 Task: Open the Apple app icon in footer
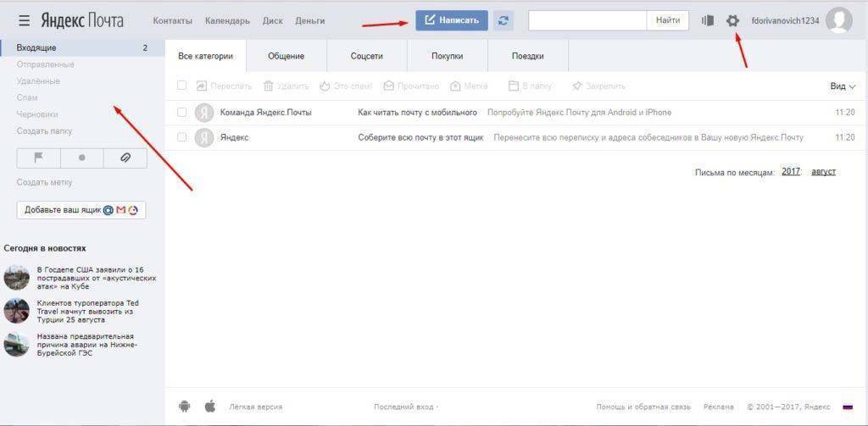[x=210, y=407]
